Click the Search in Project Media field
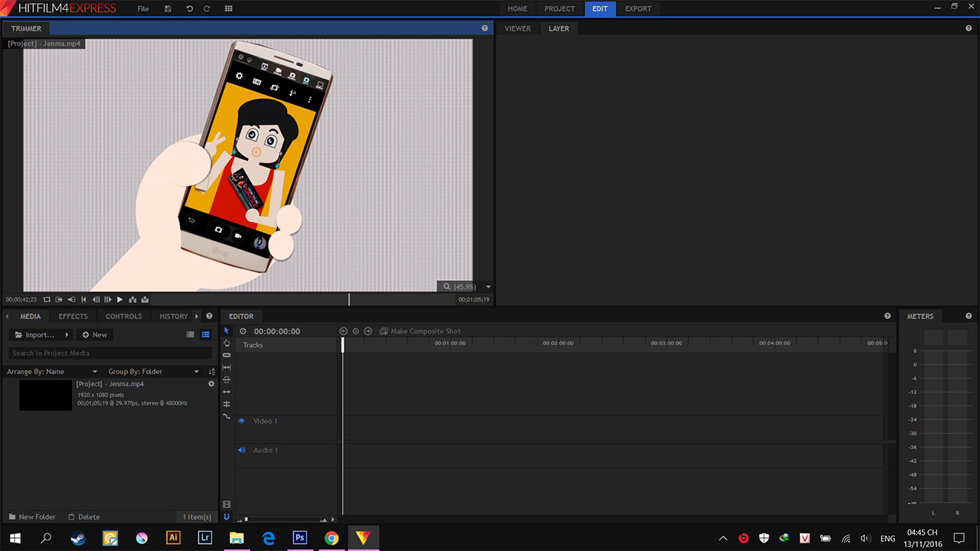 tap(109, 353)
